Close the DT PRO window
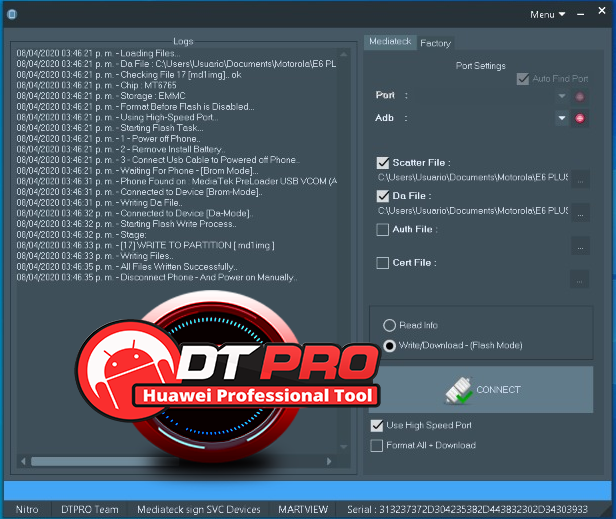The width and height of the screenshot is (616, 519). [x=601, y=11]
